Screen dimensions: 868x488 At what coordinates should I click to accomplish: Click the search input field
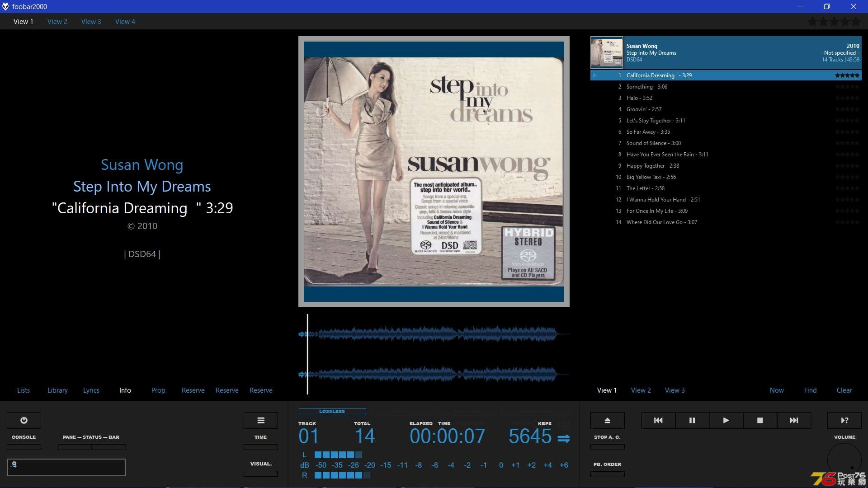(66, 467)
